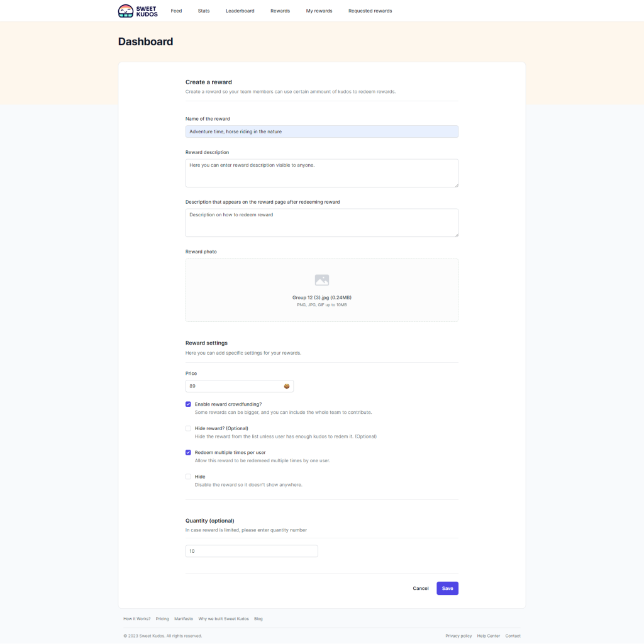This screenshot has height=644, width=644.
Task: Visit the Help Center link
Action: click(489, 636)
